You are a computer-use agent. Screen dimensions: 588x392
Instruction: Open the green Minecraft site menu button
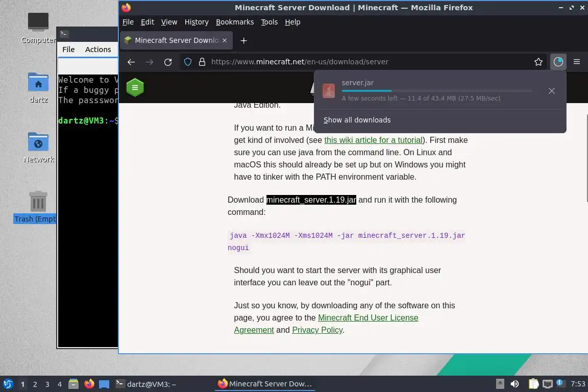click(x=135, y=88)
